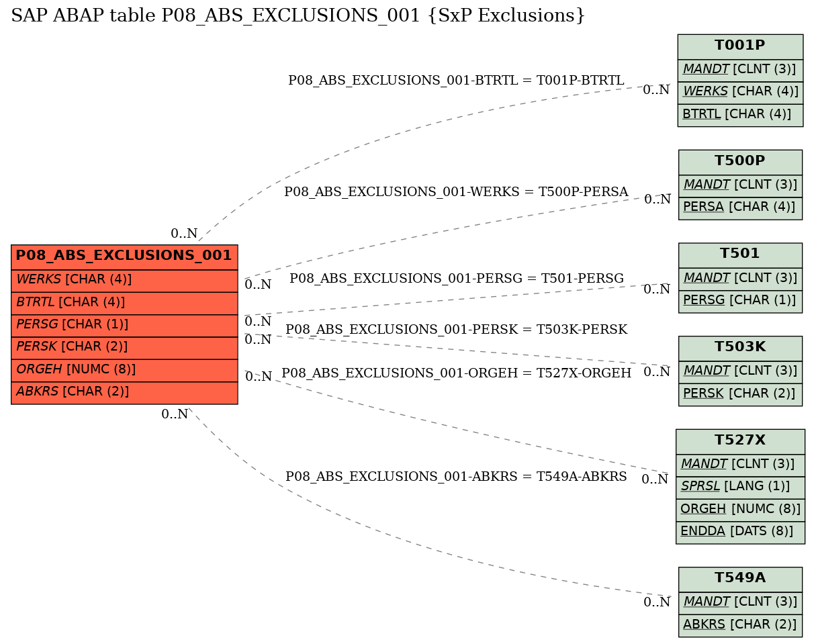Select PERSK [CHAR (2)] row in main table
816x644 pixels.
click(124, 348)
